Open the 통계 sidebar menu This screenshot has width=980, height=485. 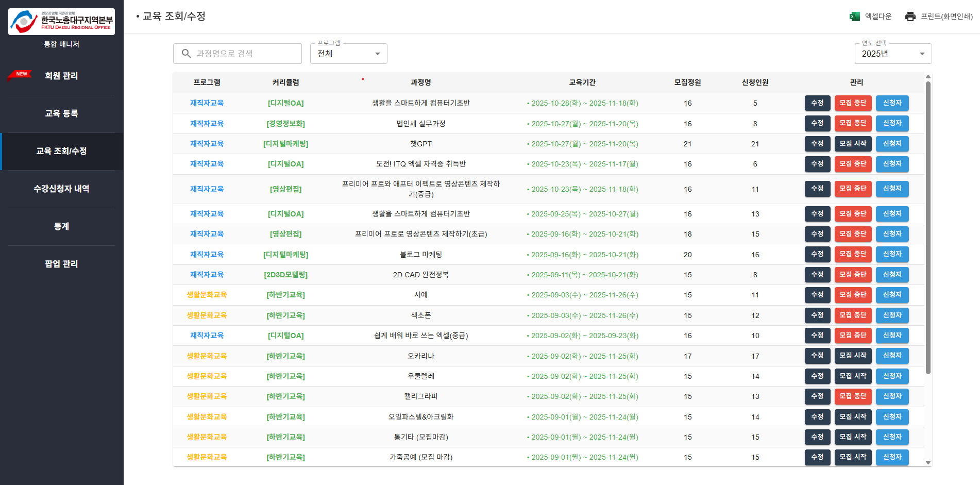[61, 226]
